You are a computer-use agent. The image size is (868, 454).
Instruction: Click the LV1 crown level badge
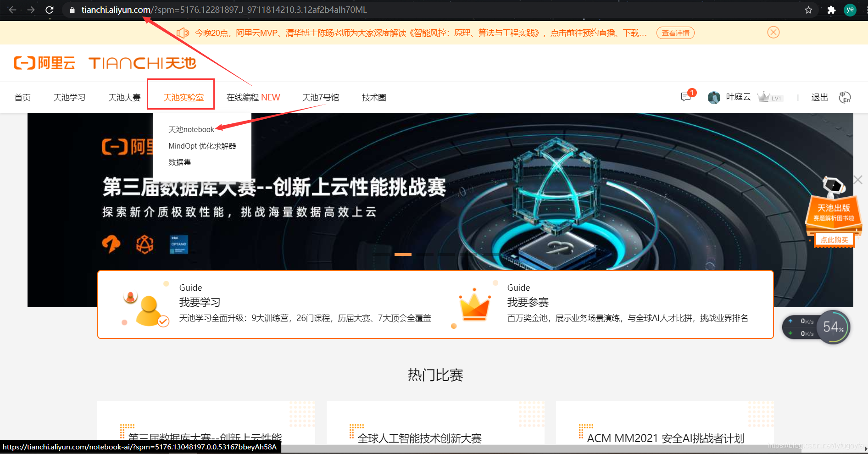pos(769,97)
